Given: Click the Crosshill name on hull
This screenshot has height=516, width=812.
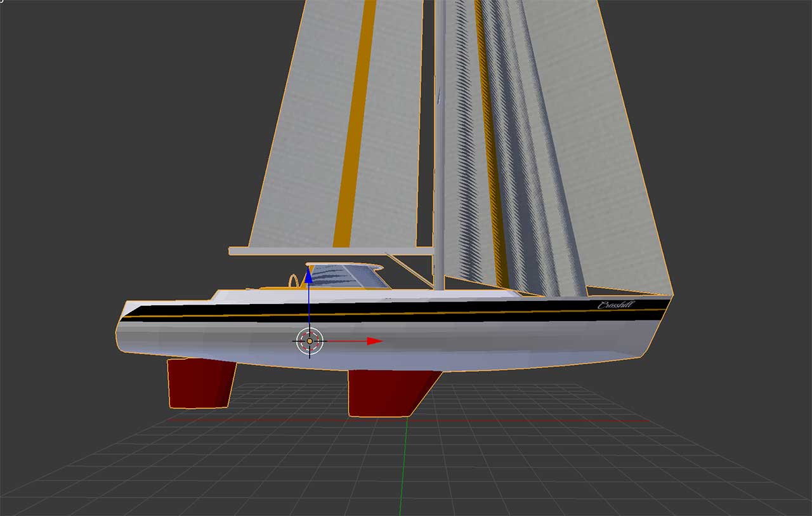Looking at the screenshot, I should (615, 305).
